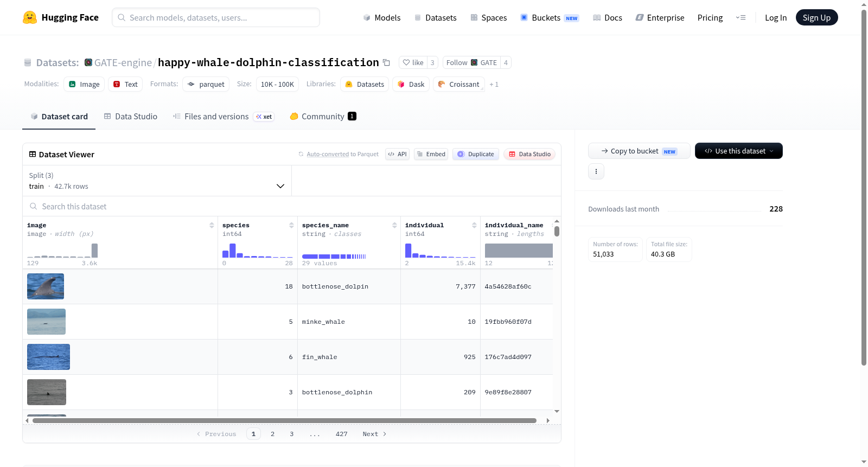Follow the GATE organization

(471, 62)
